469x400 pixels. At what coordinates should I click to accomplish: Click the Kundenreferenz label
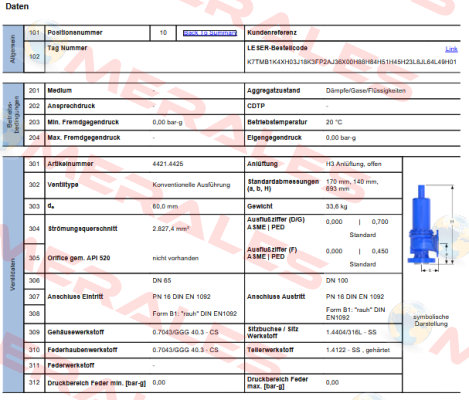(x=272, y=33)
